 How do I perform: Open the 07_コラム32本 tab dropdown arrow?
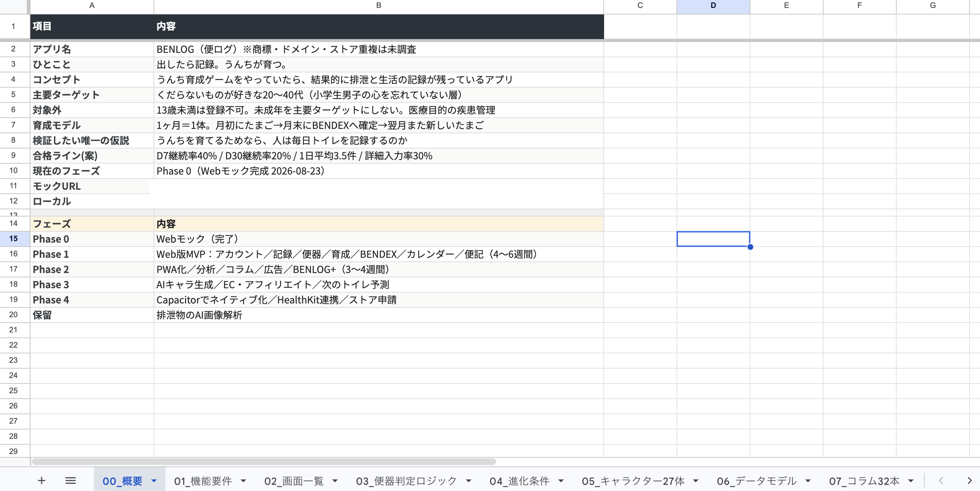pyautogui.click(x=911, y=481)
